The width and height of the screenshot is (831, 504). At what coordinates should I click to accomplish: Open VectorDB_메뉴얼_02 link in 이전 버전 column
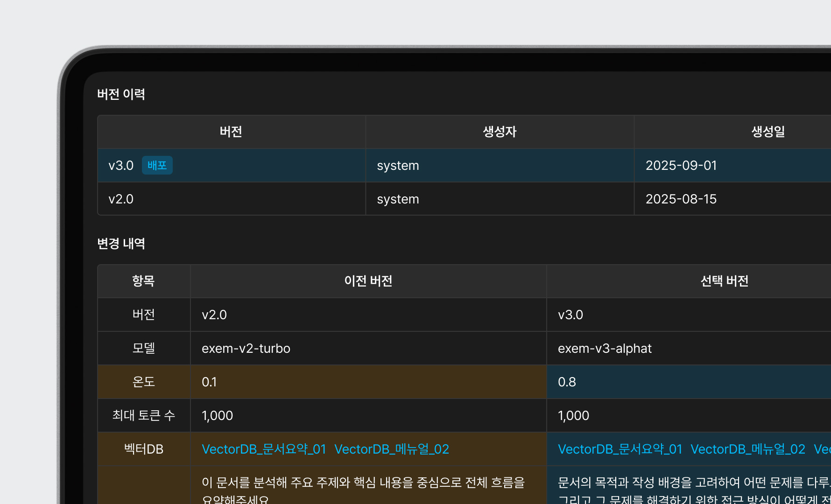[391, 449]
